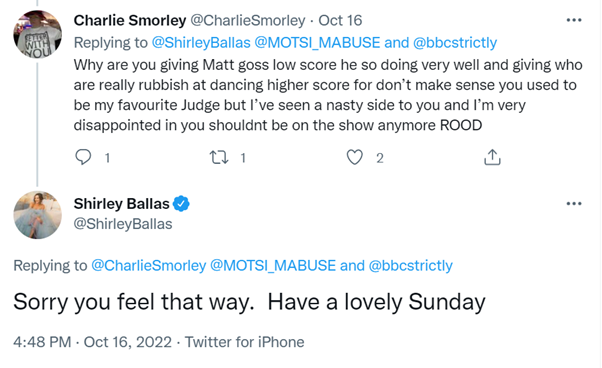This screenshot has height=368, width=602.
Task: Click the @ShirleyBallas handle under her name
Action: coord(123,224)
